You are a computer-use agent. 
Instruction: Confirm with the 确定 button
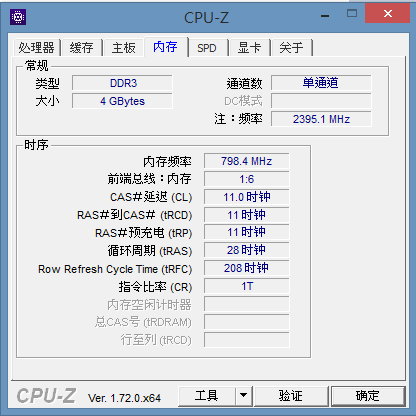(x=368, y=396)
